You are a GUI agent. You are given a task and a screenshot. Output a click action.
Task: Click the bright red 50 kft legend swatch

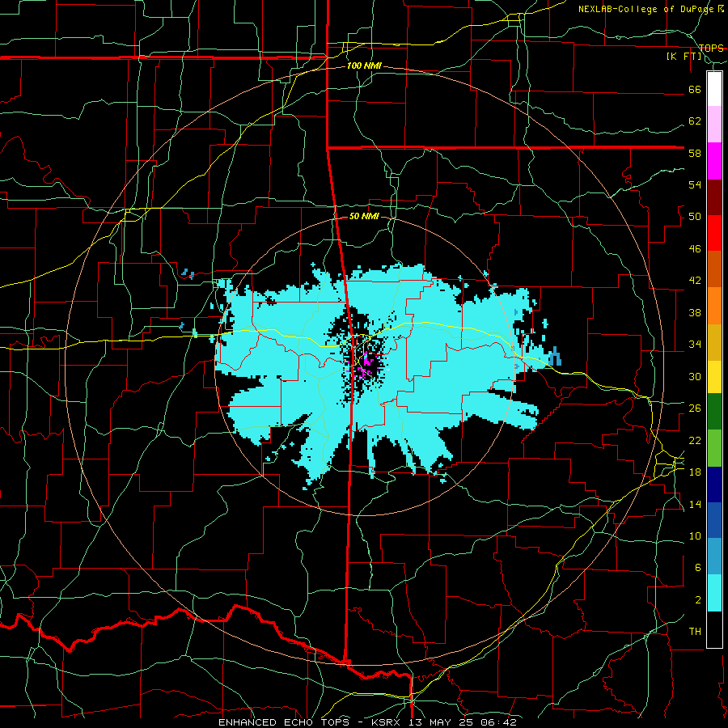point(714,233)
